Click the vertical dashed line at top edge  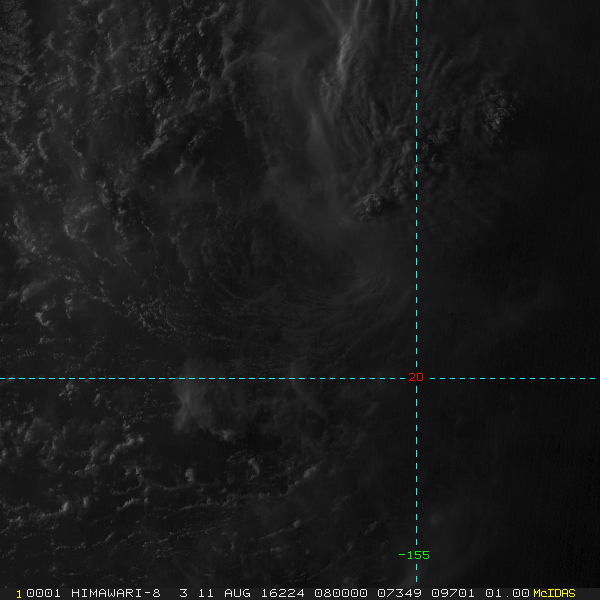416,4
